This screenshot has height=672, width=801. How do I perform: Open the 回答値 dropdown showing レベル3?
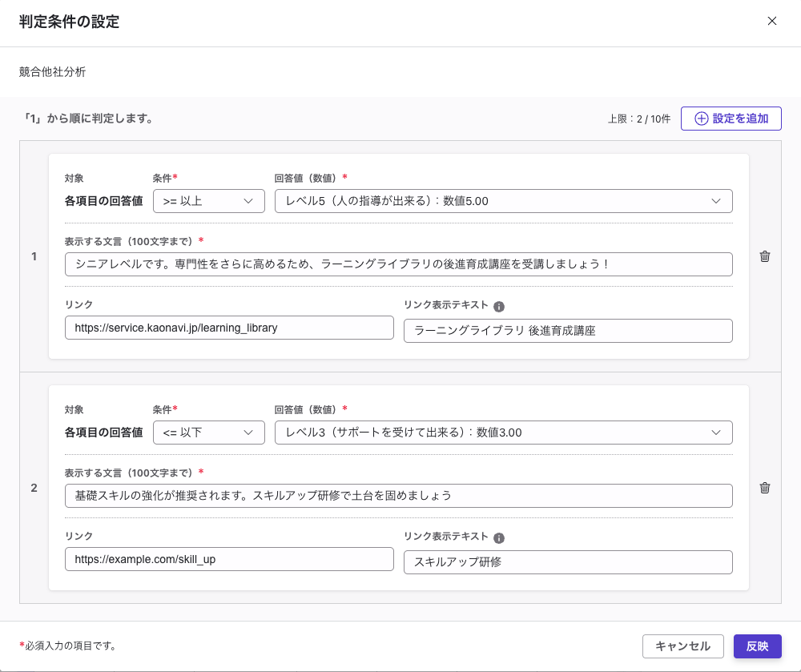tap(503, 433)
